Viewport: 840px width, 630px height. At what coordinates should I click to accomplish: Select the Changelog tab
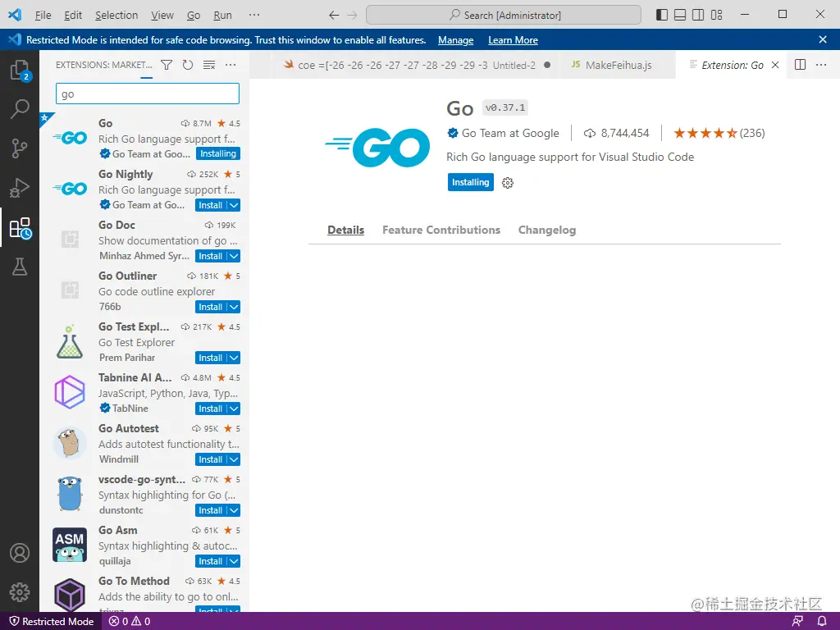(546, 230)
